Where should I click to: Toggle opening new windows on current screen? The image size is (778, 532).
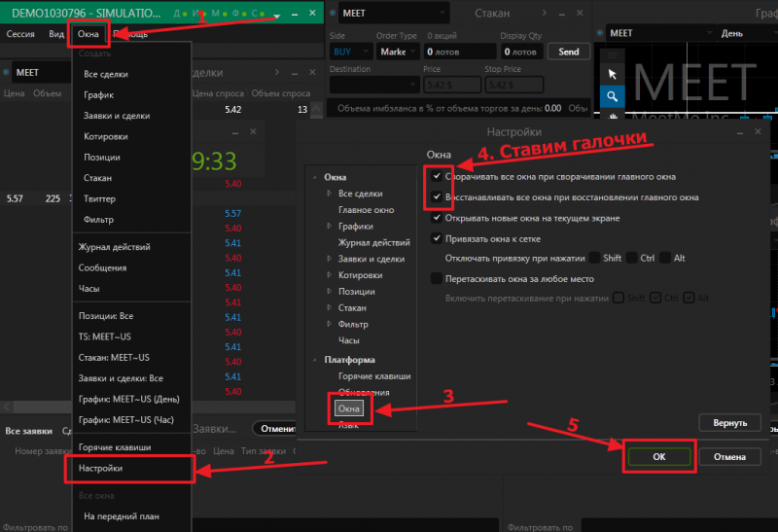pyautogui.click(x=436, y=218)
